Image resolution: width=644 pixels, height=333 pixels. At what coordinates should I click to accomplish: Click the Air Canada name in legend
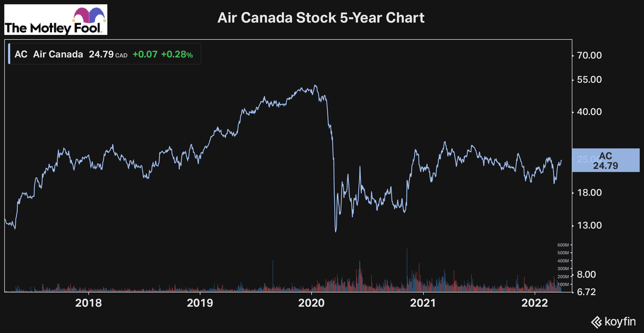click(58, 54)
